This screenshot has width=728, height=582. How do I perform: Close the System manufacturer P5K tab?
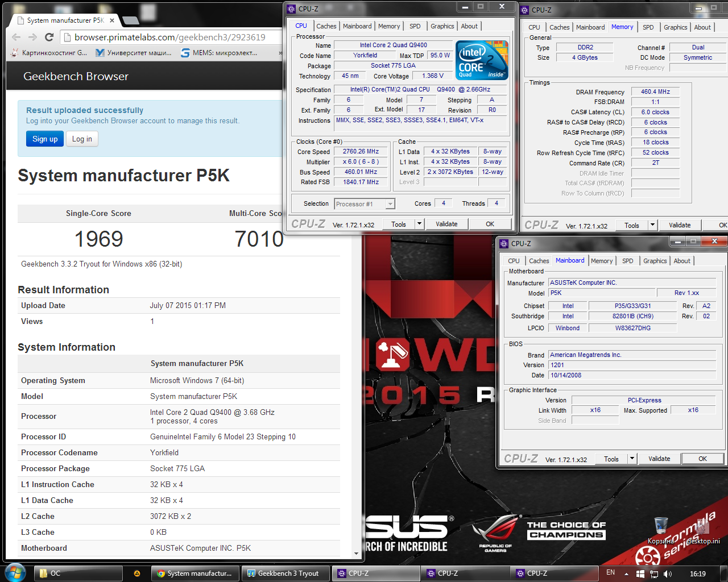coord(112,20)
